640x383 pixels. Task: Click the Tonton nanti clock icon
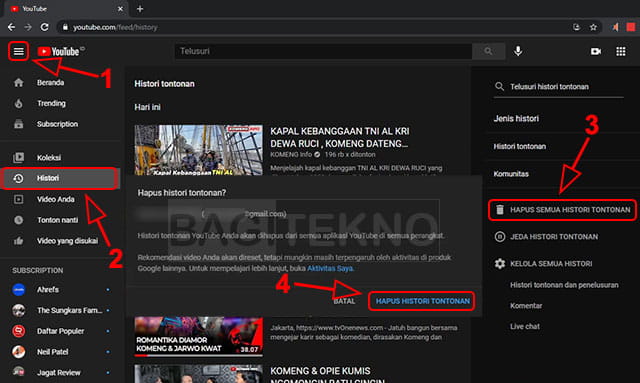click(18, 220)
